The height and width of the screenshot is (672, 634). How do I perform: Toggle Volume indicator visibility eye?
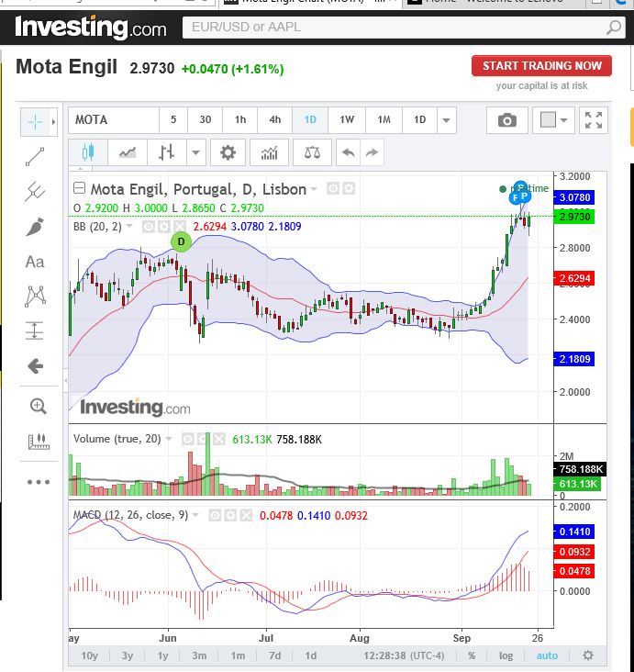pyautogui.click(x=187, y=439)
